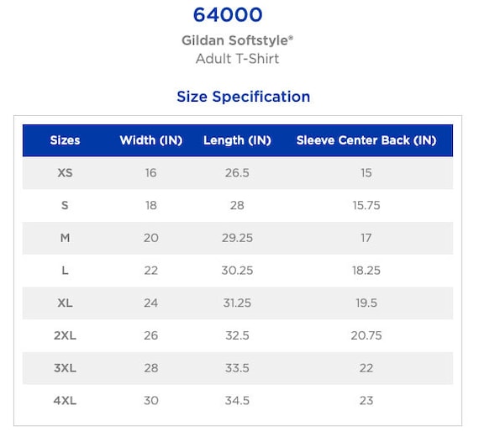This screenshot has height=448, width=479.
Task: Click the 3XL width value 28
Action: coord(151,368)
